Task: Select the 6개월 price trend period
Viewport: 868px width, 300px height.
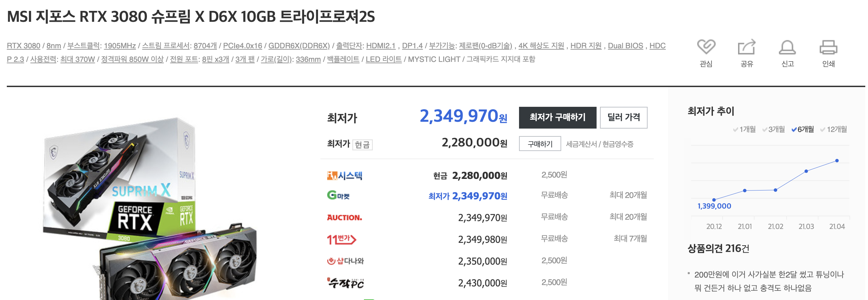Action: pos(803,129)
